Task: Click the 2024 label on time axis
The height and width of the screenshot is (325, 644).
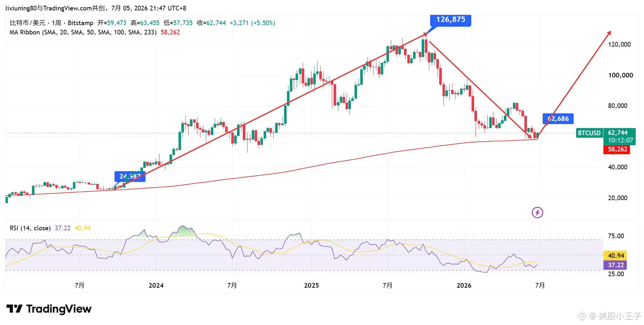Action: [156, 286]
